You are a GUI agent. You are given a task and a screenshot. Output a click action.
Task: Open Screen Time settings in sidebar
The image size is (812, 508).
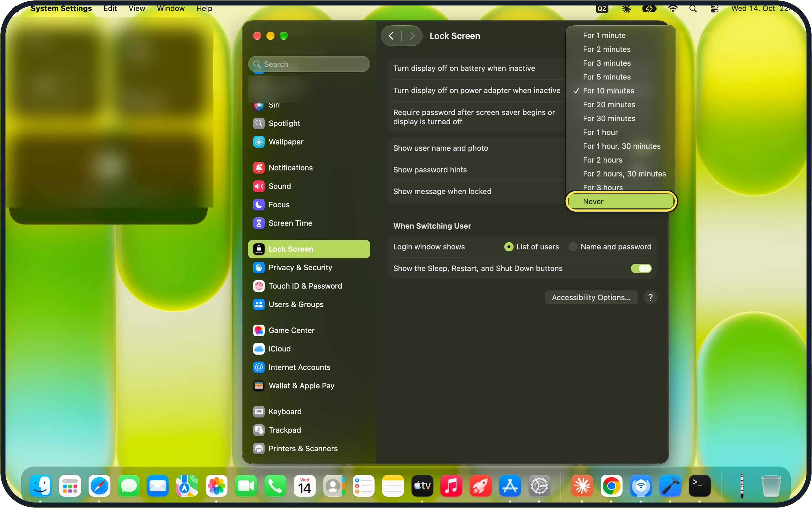pos(309,223)
